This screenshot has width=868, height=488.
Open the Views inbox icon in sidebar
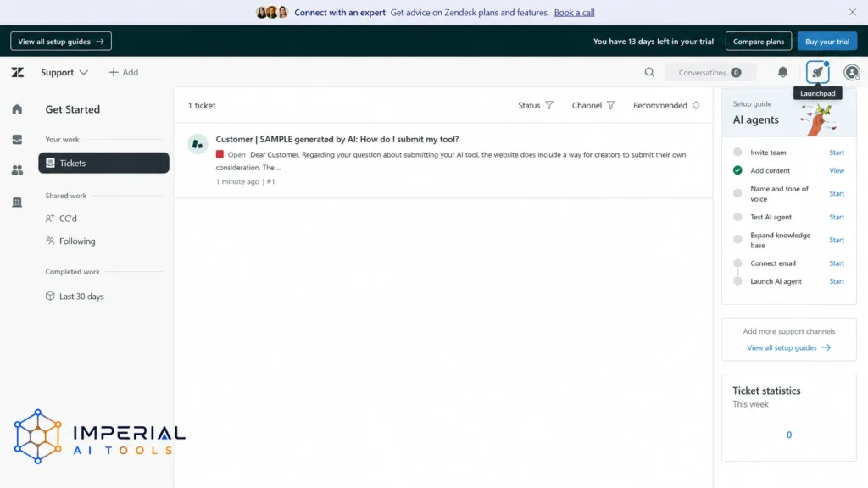17,140
